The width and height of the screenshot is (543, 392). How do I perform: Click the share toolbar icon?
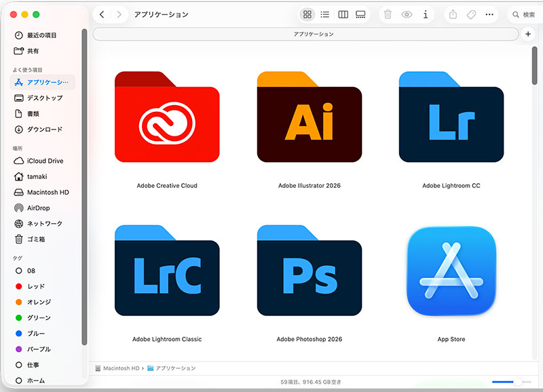pyautogui.click(x=453, y=14)
